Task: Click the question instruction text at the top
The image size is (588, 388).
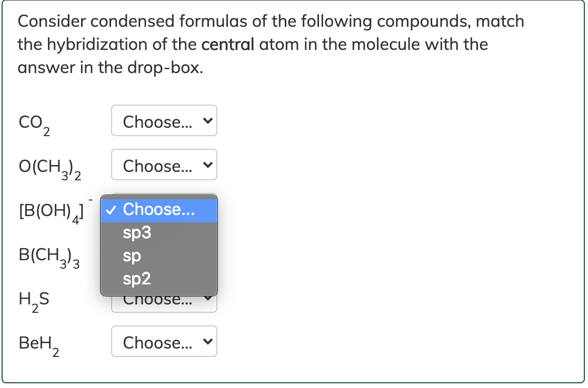Action: [271, 44]
